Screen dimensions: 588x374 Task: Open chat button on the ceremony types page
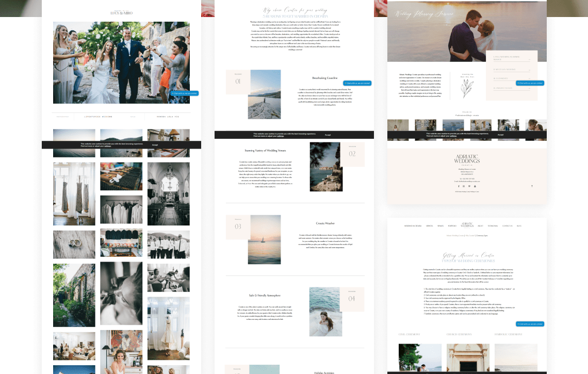click(530, 324)
